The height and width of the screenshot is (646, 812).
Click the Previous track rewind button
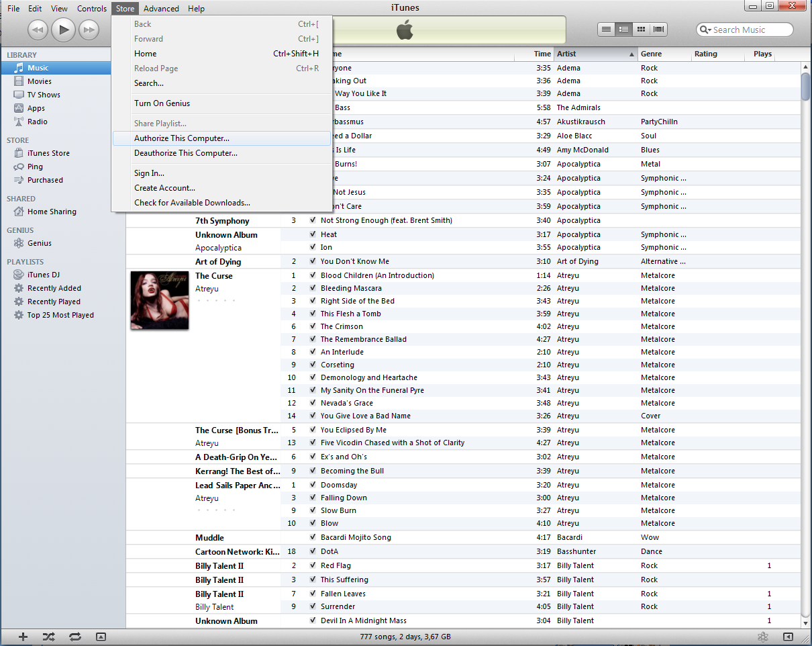38,29
